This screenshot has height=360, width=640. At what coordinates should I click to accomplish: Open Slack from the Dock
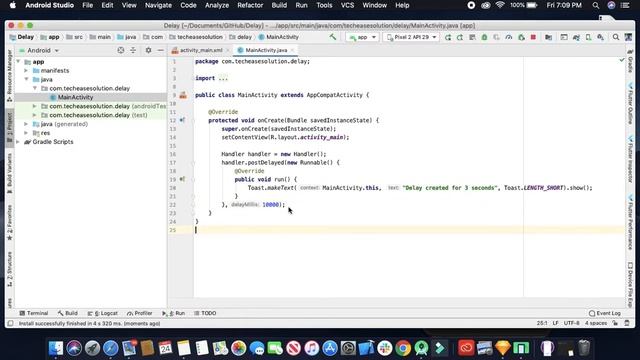tap(384, 348)
